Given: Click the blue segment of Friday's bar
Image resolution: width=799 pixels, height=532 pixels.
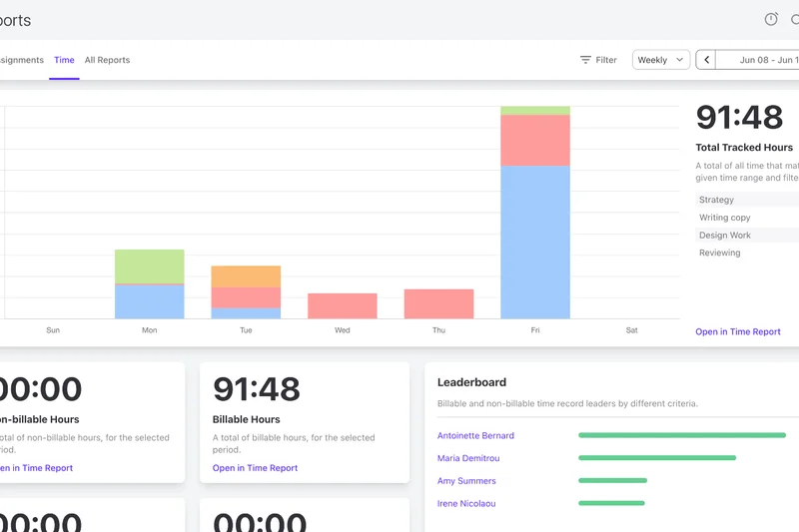Looking at the screenshot, I should point(535,242).
